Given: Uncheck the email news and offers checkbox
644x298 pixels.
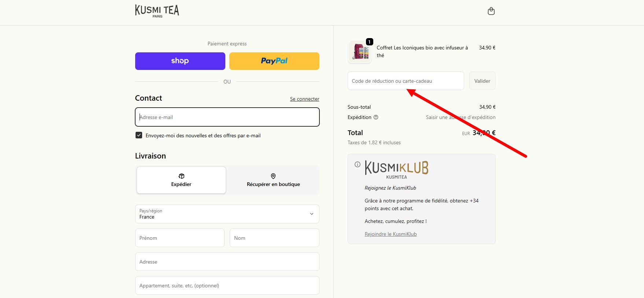Looking at the screenshot, I should coord(139,135).
